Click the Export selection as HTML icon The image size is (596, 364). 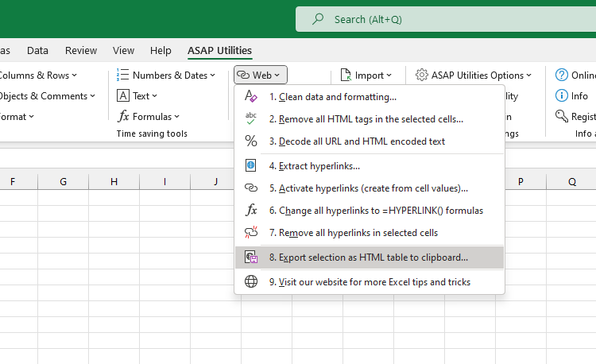point(251,258)
